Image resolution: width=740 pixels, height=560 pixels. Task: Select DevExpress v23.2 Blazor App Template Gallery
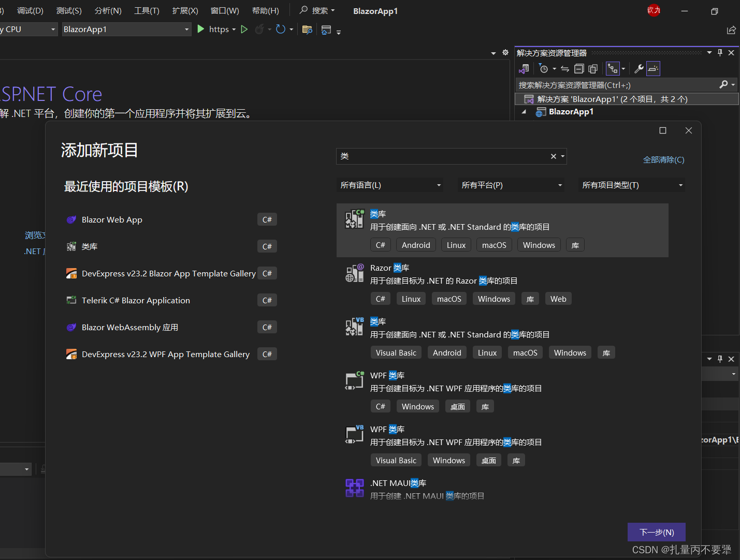(x=171, y=273)
